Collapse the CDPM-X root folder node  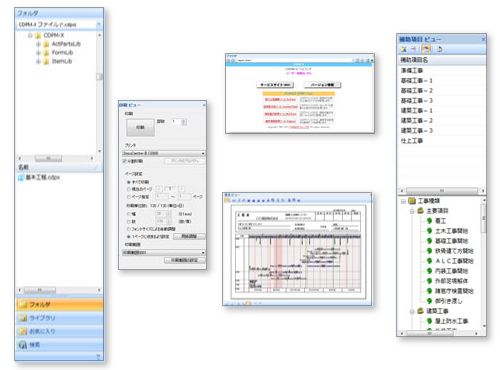tap(30, 35)
